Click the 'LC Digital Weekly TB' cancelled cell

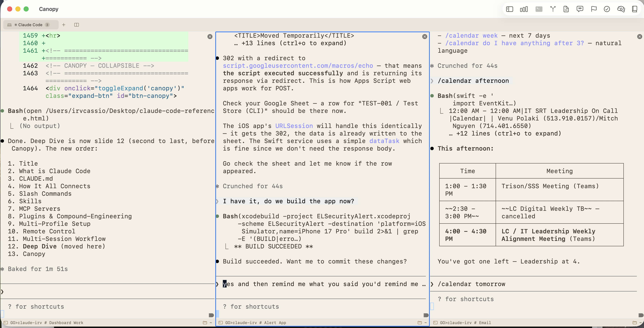tap(560, 212)
